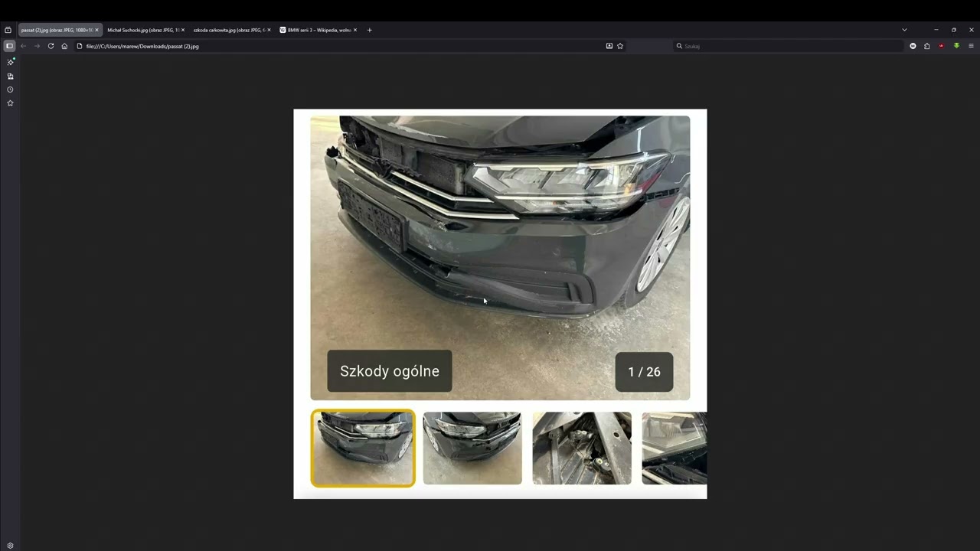The height and width of the screenshot is (551, 980).
Task: Select the yellow-highlighted first thumbnail
Action: pos(363,448)
